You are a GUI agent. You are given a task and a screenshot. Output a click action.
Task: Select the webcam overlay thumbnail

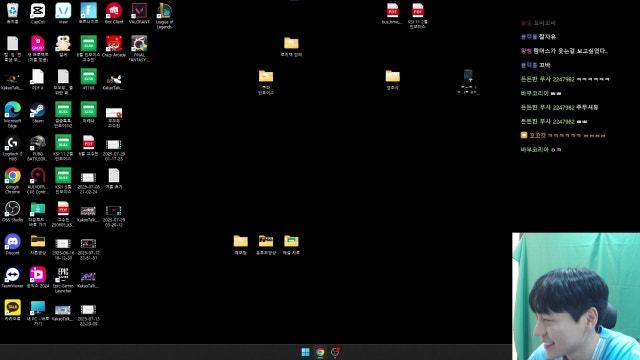click(576, 296)
